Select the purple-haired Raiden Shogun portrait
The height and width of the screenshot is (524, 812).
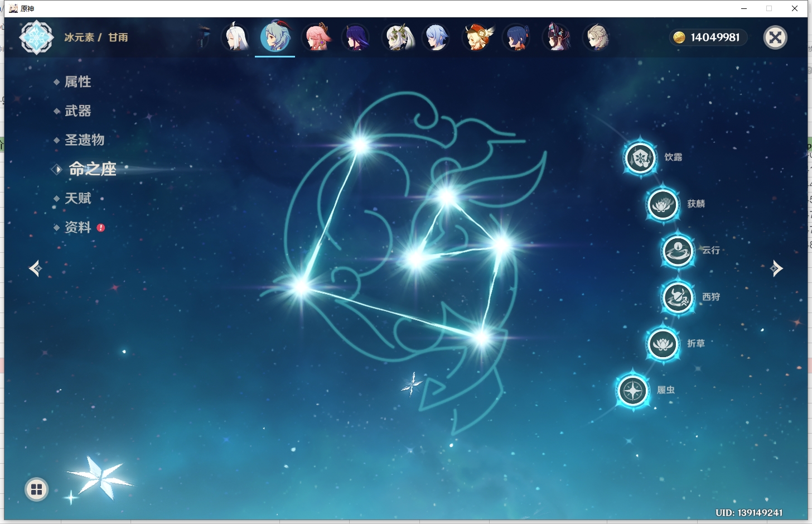356,37
